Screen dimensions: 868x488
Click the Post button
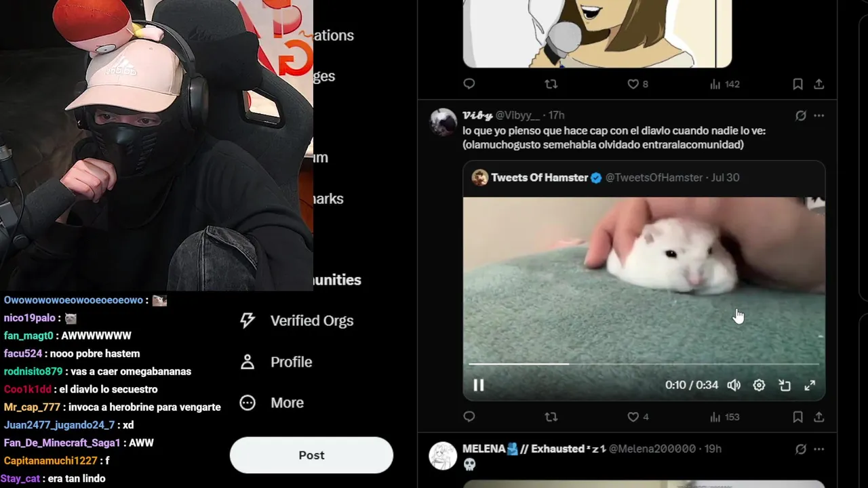(311, 455)
